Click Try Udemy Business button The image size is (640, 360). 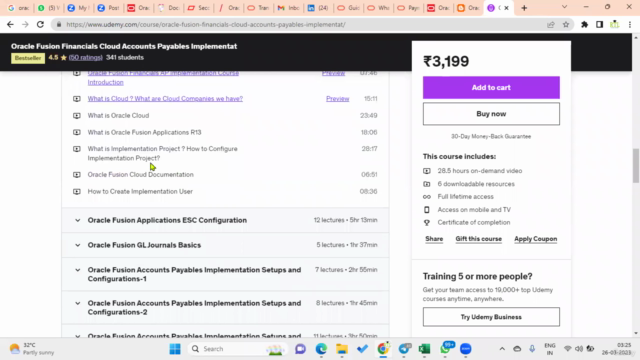(x=491, y=317)
